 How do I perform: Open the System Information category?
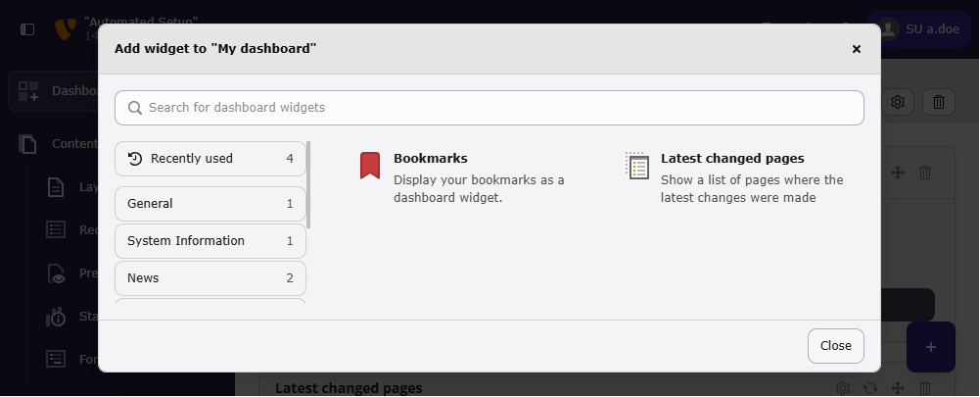click(x=210, y=241)
